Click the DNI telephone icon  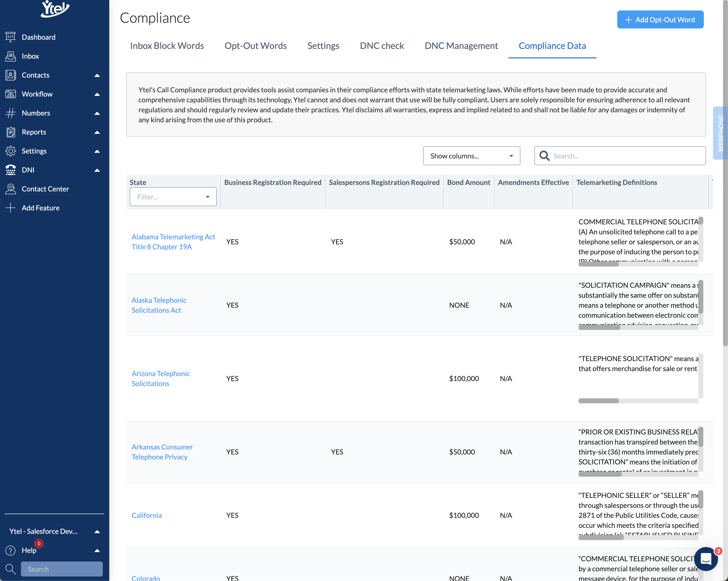(10, 170)
